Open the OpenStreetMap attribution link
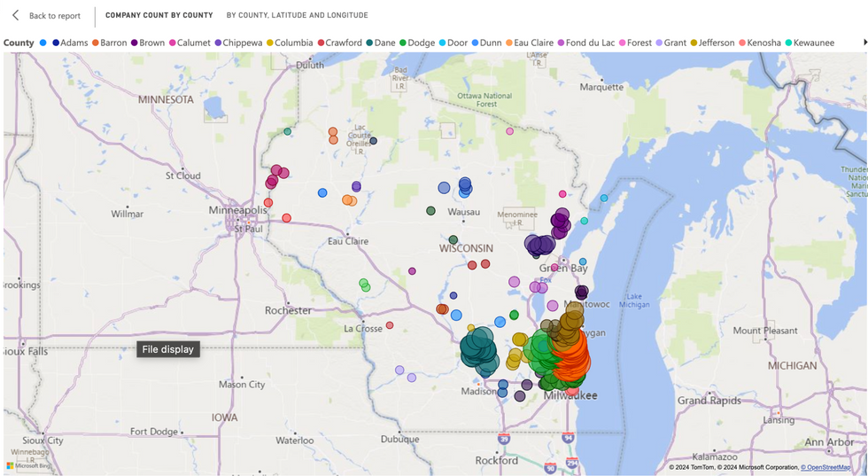 click(x=825, y=467)
